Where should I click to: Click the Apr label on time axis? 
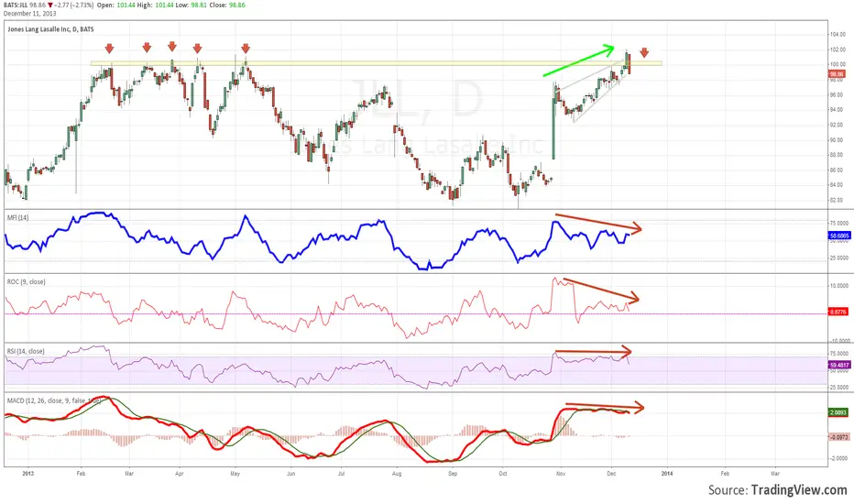pyautogui.click(x=180, y=474)
